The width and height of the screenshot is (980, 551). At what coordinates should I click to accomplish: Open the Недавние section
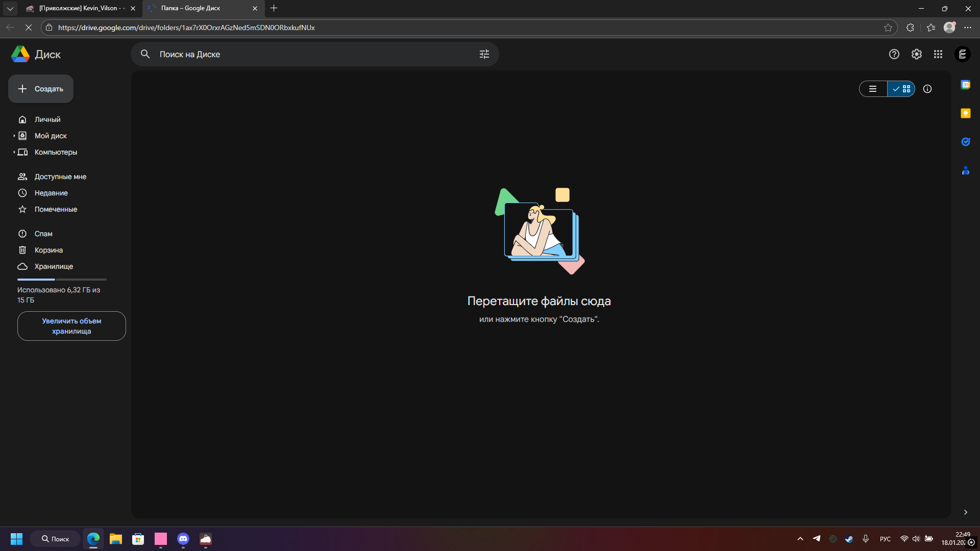tap(51, 193)
